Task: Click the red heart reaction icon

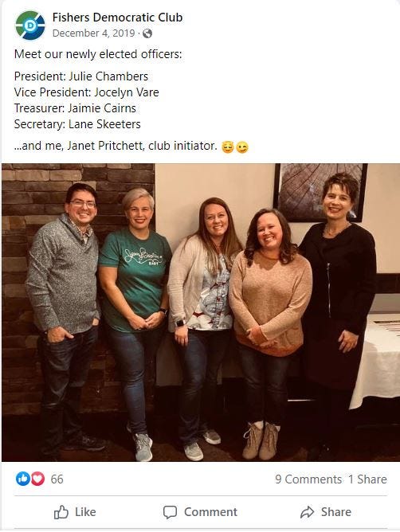Action: pos(37,479)
